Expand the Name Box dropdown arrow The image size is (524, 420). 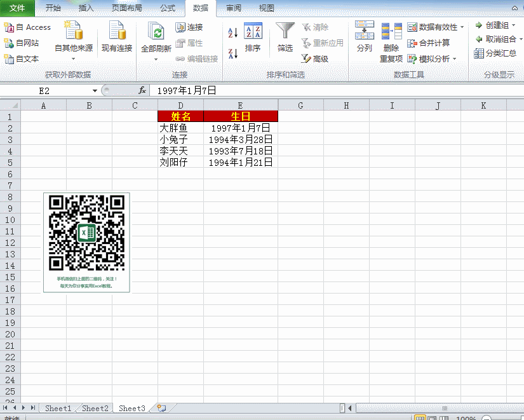(x=95, y=91)
